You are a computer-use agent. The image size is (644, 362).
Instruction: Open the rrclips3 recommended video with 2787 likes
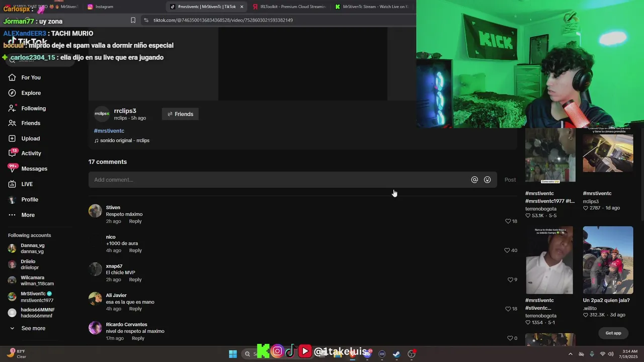608,155
